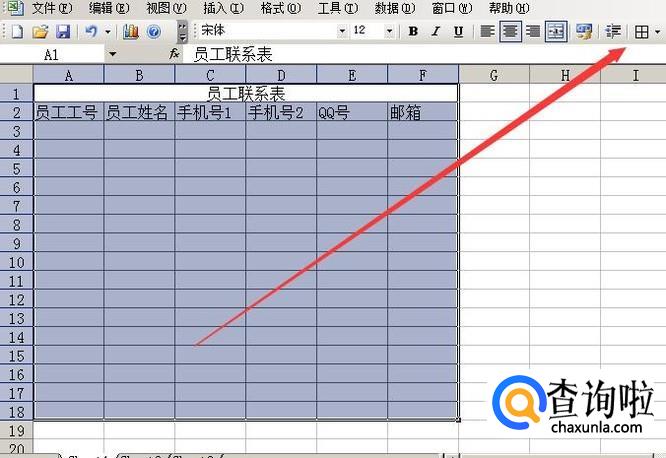Toggle Underline formatting

458,31
